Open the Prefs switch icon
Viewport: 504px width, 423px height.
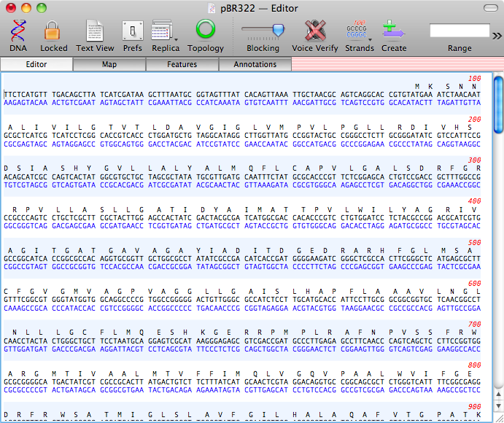pyautogui.click(x=132, y=31)
